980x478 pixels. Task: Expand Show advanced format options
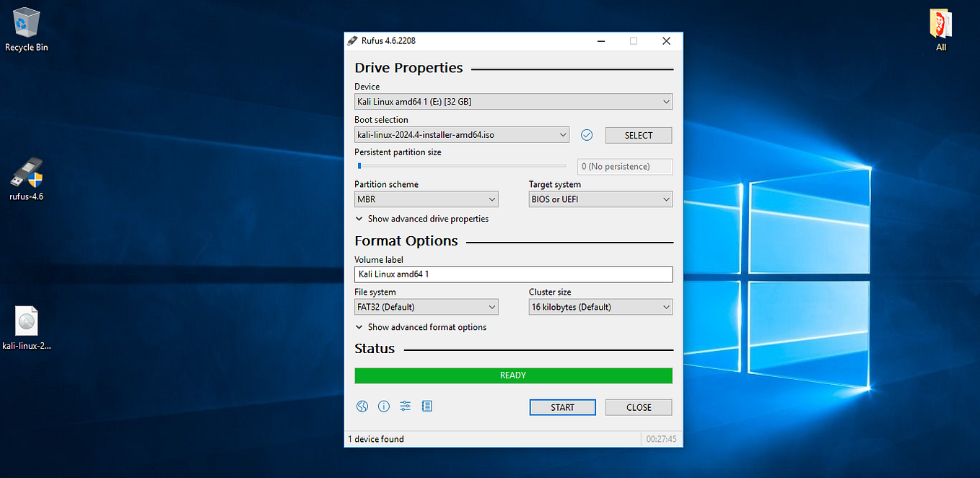click(x=421, y=327)
